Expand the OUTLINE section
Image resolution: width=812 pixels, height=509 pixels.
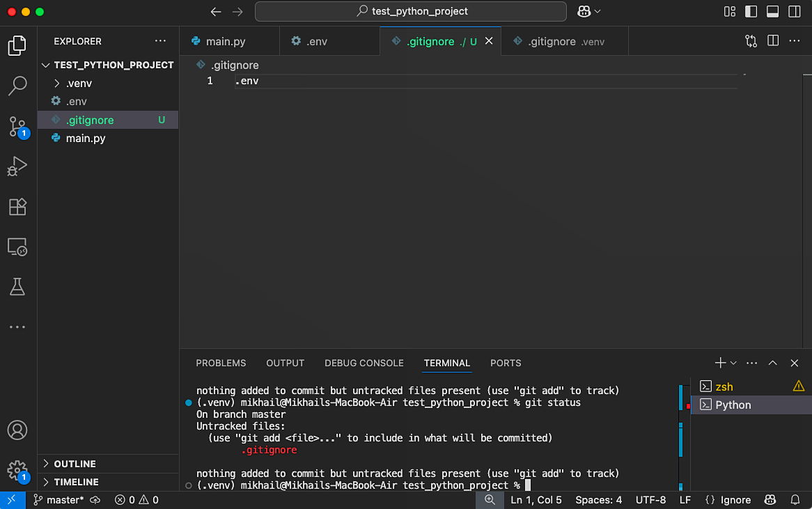pyautogui.click(x=75, y=464)
